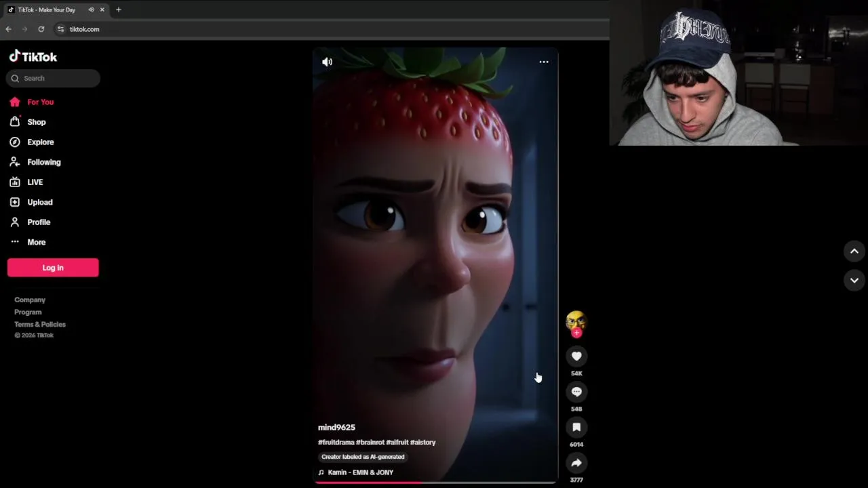Open the #brainrot hashtag

click(x=370, y=442)
